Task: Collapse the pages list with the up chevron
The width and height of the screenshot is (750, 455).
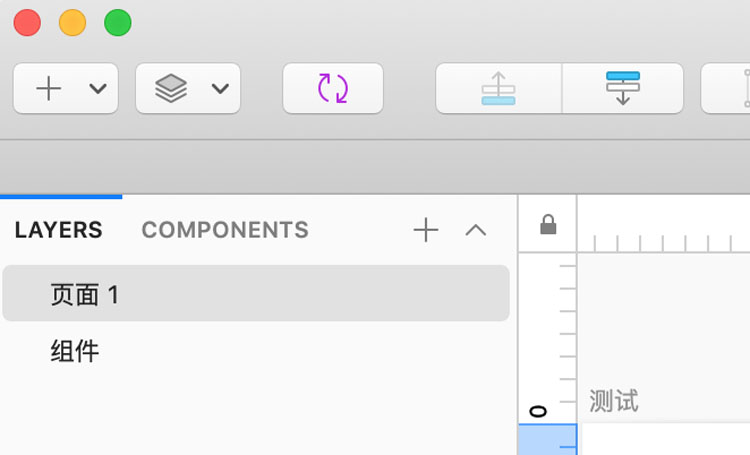Action: click(475, 230)
